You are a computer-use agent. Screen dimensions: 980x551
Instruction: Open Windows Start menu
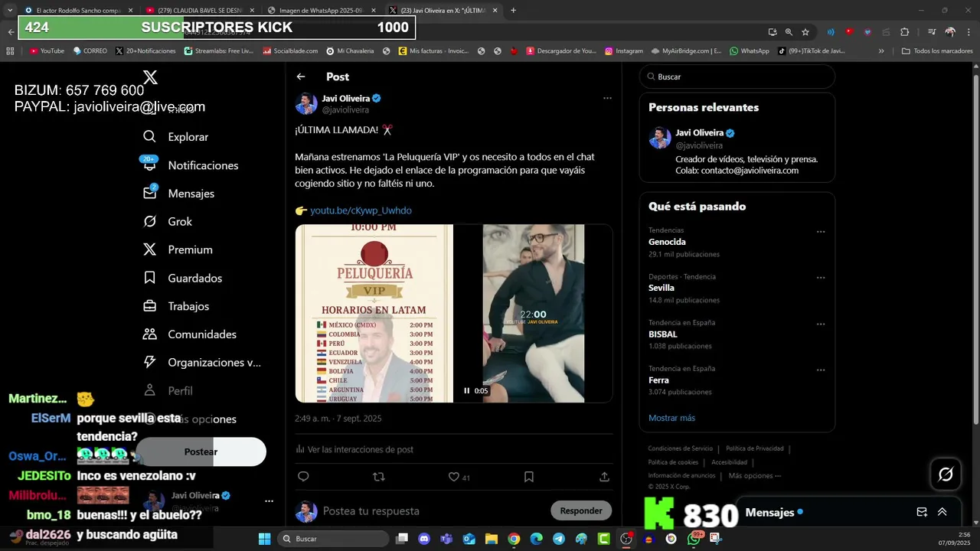tap(264, 539)
